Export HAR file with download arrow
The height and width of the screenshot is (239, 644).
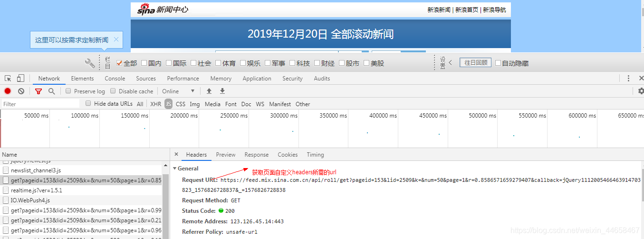(x=222, y=91)
